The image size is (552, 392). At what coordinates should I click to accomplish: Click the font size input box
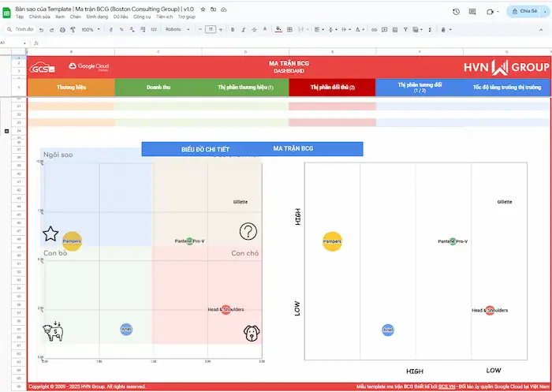point(211,29)
